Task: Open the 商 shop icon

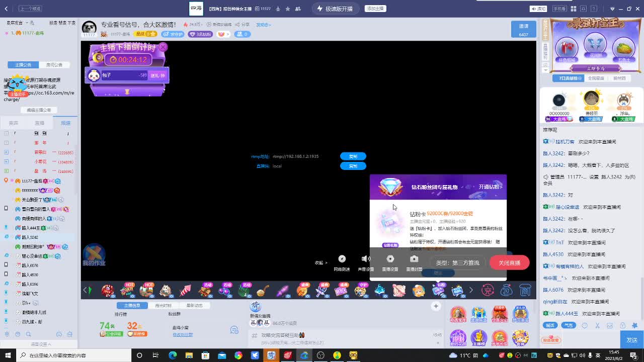Action: (525, 290)
